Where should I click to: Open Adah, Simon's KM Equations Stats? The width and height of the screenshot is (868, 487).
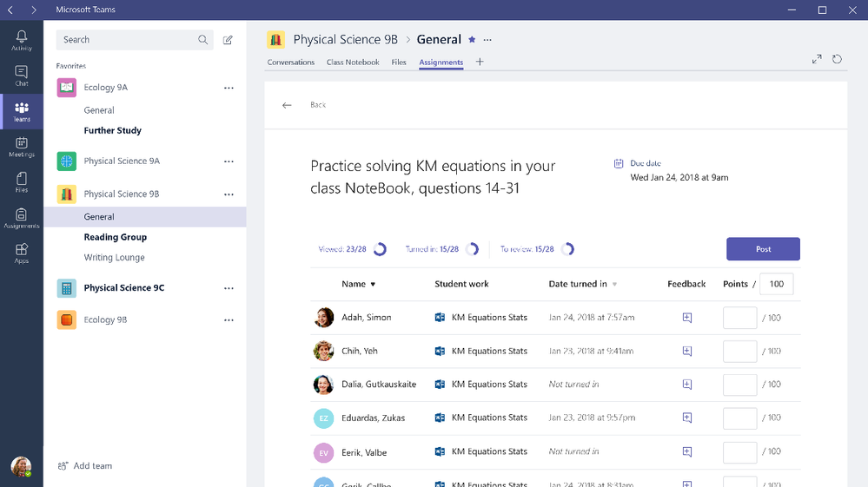point(481,318)
